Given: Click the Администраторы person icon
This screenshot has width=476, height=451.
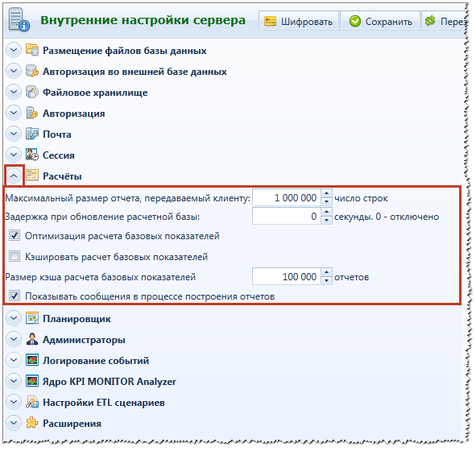Looking at the screenshot, I should [x=32, y=339].
